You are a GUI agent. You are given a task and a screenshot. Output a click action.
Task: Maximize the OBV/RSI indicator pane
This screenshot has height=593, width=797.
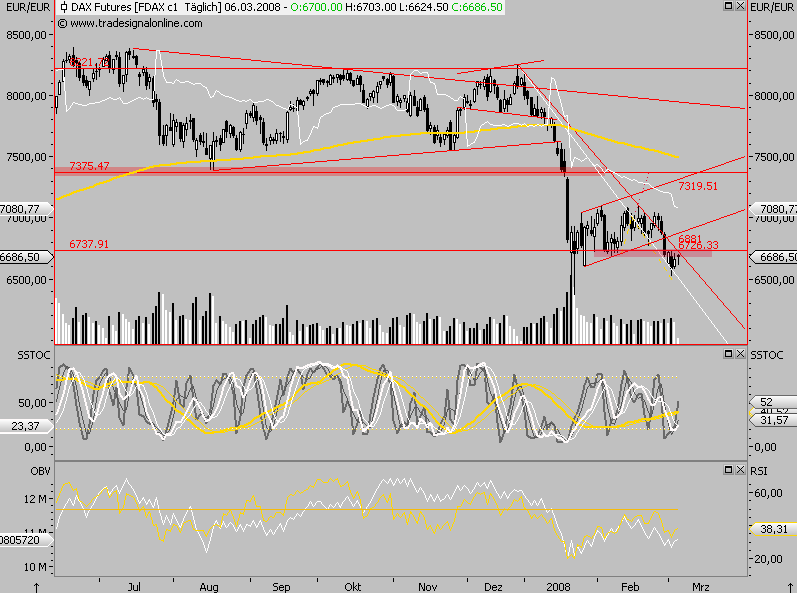click(x=728, y=470)
